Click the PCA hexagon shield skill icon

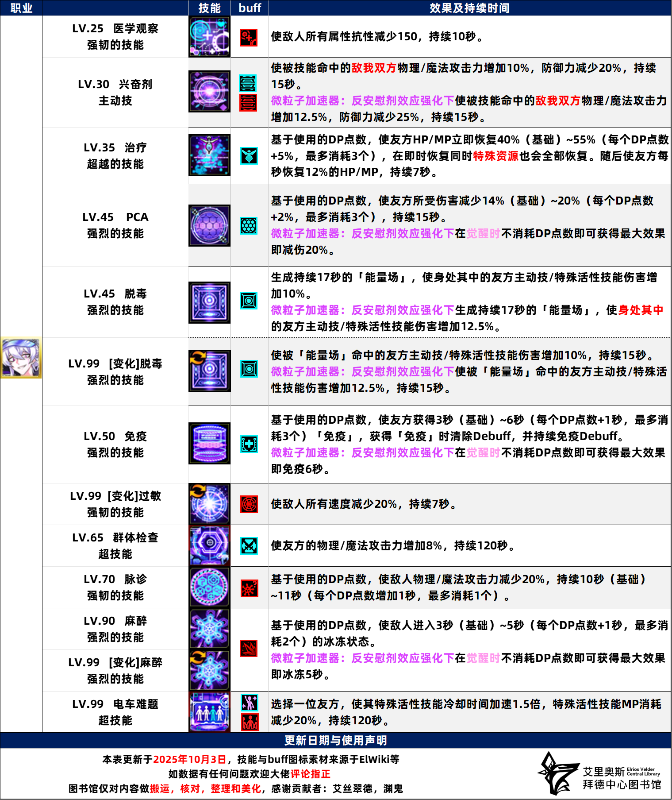[x=209, y=225]
